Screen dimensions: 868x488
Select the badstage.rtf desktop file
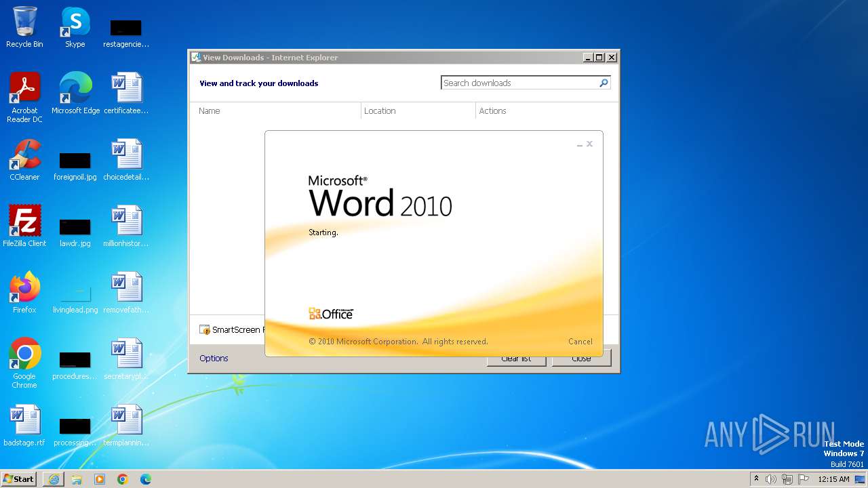24,426
